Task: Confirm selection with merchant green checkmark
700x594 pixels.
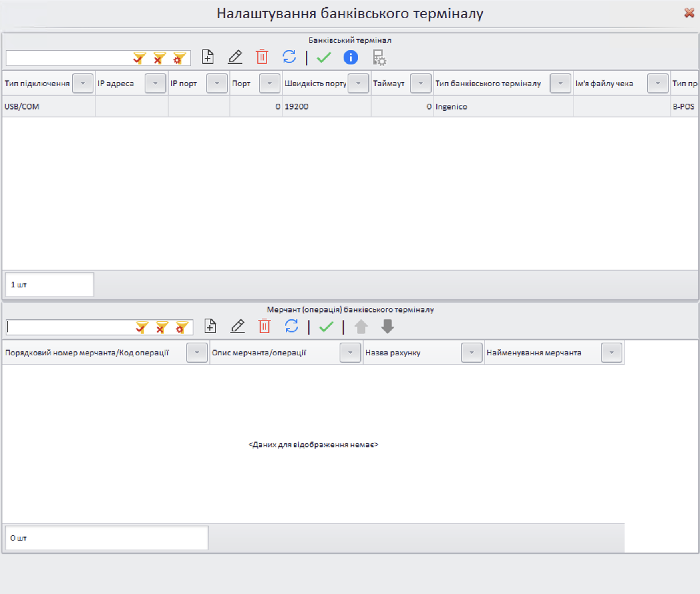Action: point(326,327)
